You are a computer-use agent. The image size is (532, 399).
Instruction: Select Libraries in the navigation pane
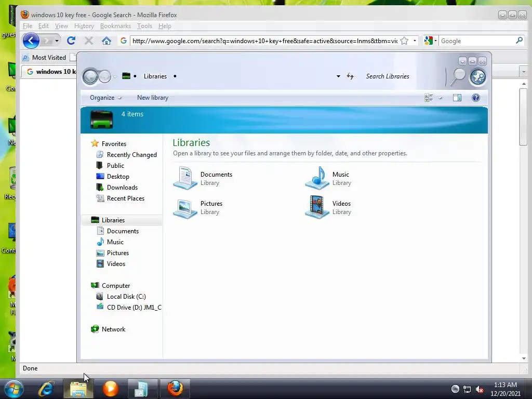coord(122,220)
